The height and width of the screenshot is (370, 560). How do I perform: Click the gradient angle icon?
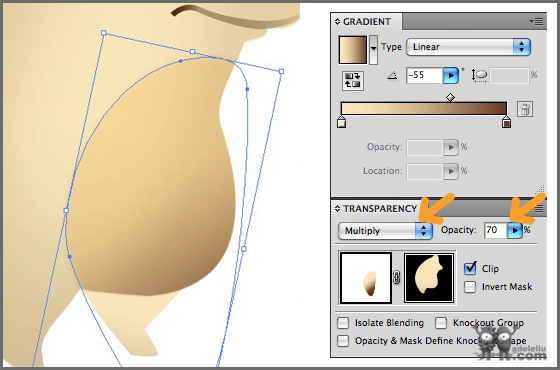(x=392, y=75)
